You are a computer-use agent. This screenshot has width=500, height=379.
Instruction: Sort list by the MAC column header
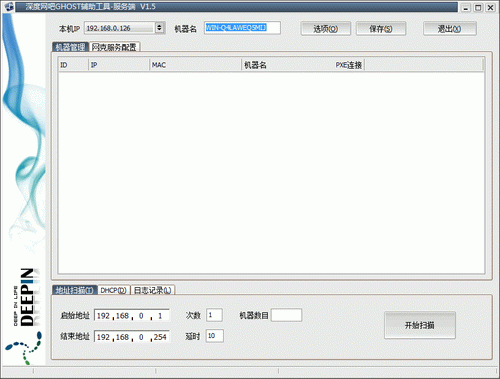[x=195, y=65]
